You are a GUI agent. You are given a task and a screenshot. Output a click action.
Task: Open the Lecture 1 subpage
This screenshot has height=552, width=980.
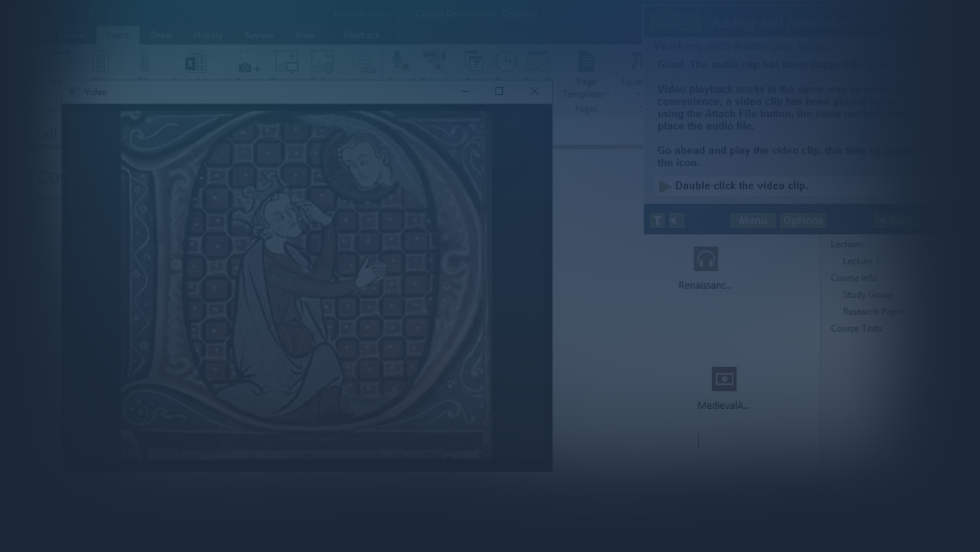point(861,261)
